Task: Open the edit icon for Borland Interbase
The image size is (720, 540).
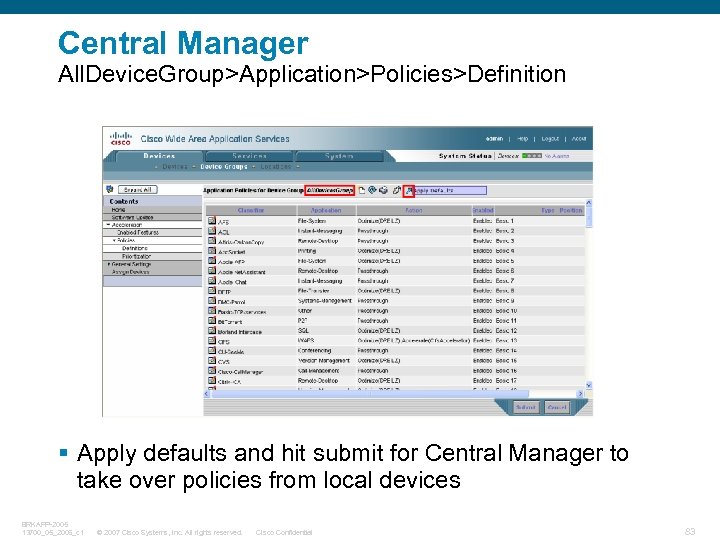Action: pyautogui.click(x=212, y=331)
